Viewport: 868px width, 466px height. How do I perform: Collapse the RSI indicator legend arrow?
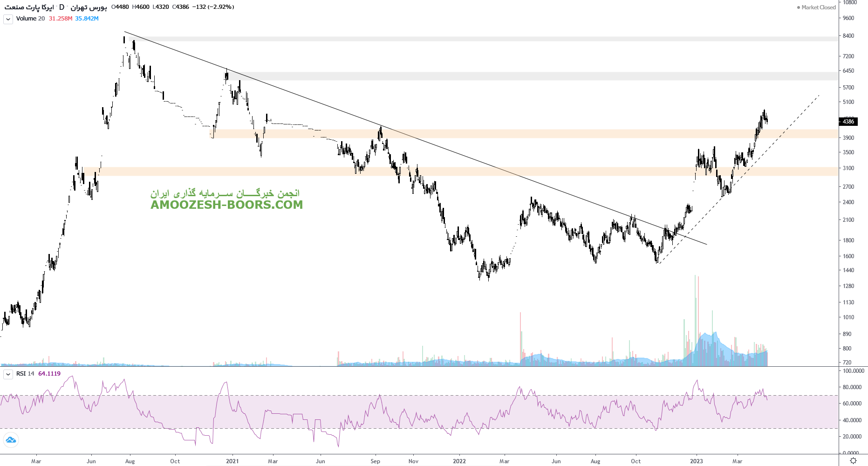coord(8,374)
